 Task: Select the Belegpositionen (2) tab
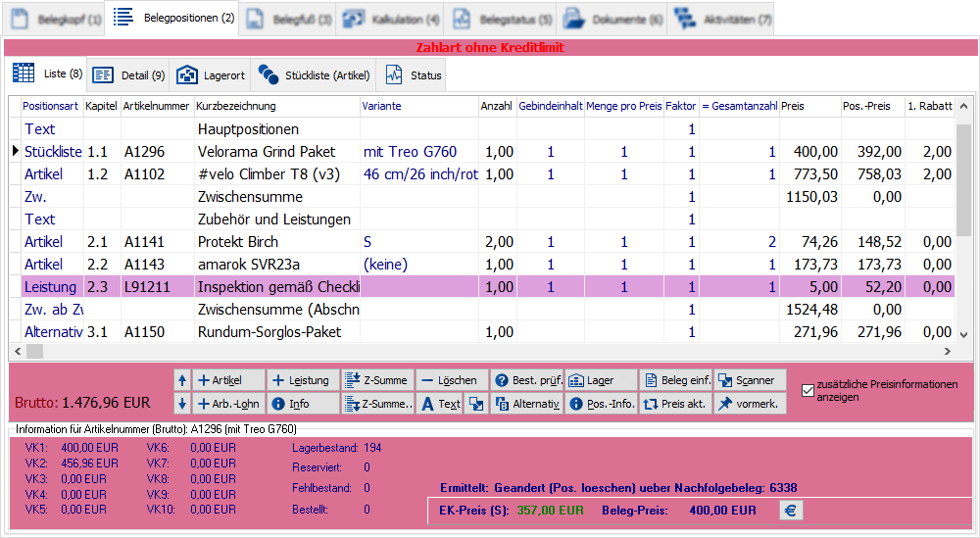[171, 18]
